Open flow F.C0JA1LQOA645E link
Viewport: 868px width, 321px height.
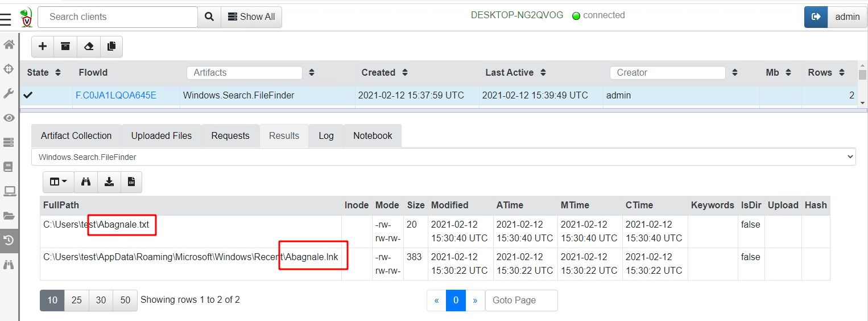click(116, 96)
